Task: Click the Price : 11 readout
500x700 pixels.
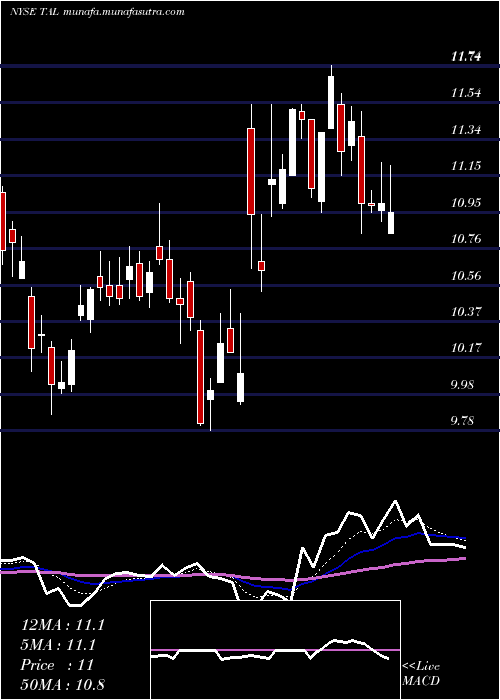Action: (57, 665)
